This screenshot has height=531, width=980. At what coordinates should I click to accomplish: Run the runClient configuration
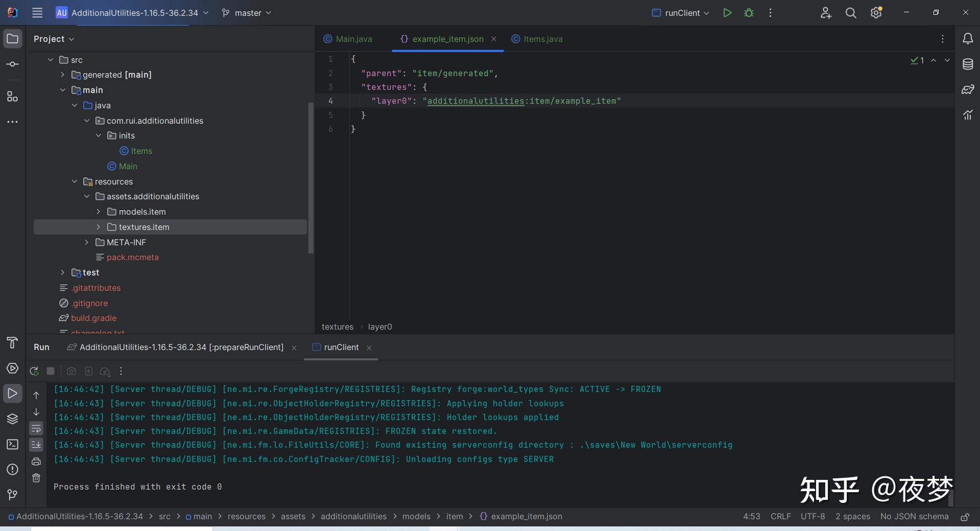click(x=727, y=13)
